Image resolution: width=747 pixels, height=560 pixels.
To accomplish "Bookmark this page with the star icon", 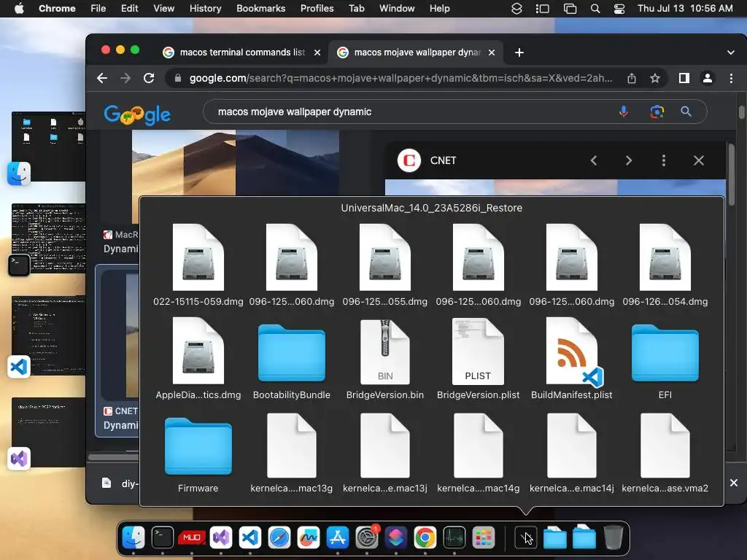I will tap(655, 78).
